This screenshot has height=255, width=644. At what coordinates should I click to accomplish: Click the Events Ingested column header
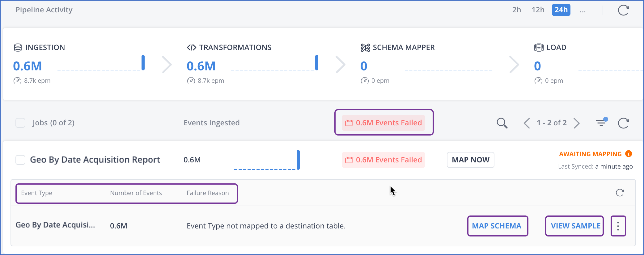pyautogui.click(x=211, y=123)
